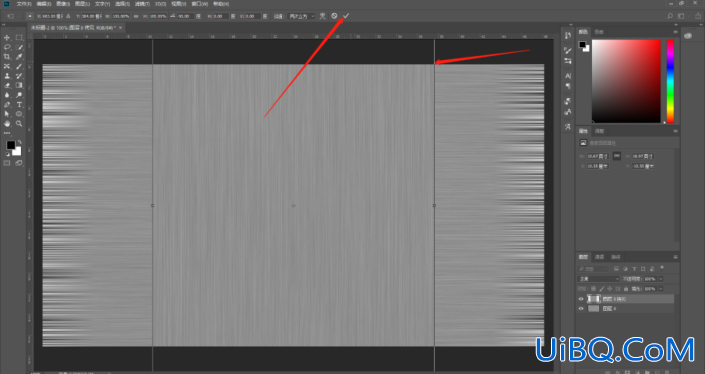Open the File menu
The image size is (705, 374).
(x=24, y=4)
